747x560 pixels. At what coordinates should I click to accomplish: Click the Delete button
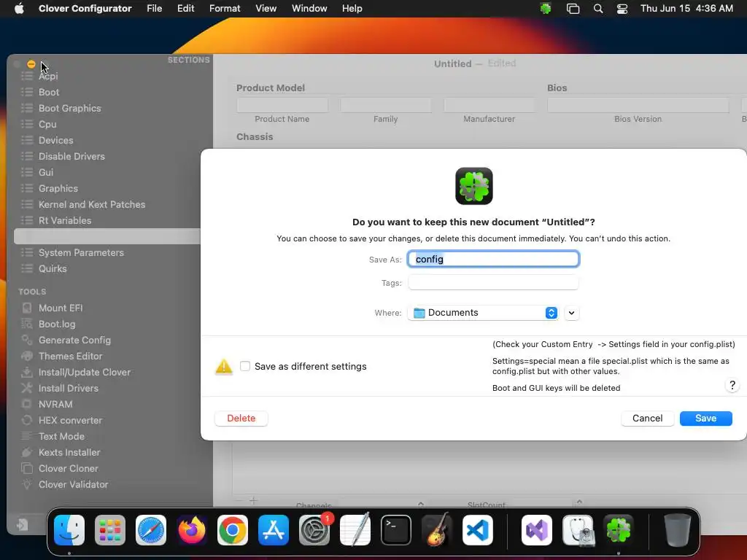pyautogui.click(x=241, y=418)
